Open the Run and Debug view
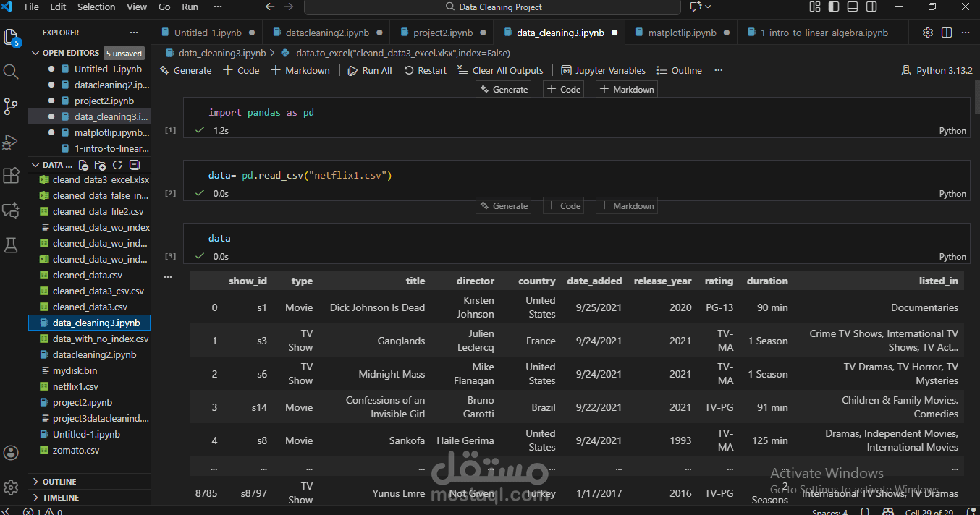 point(11,141)
